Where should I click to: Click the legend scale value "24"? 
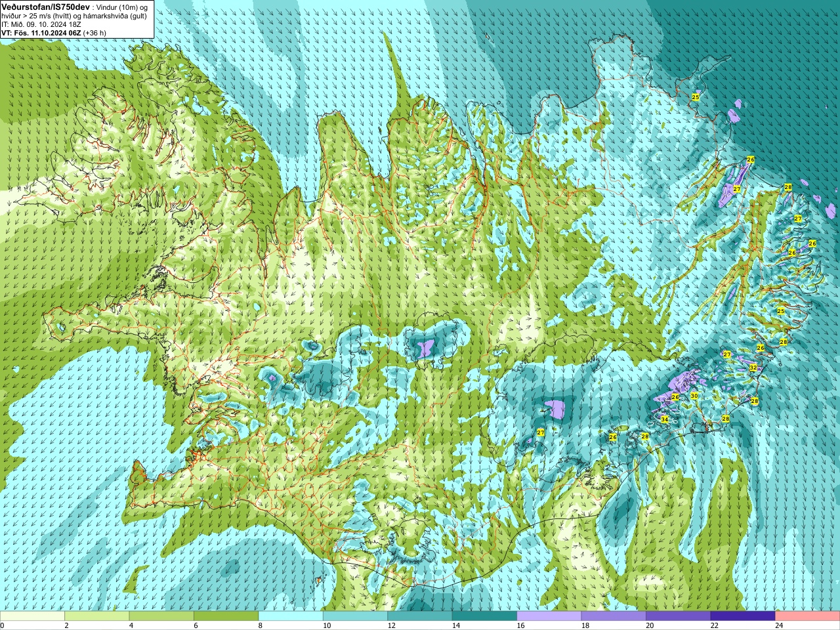(x=779, y=625)
